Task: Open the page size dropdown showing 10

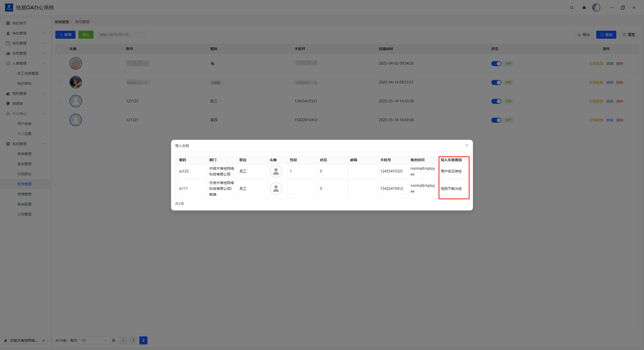Action: (94, 340)
